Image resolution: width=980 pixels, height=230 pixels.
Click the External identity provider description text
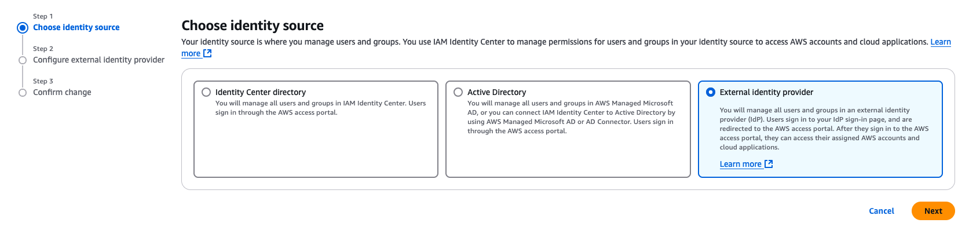(824, 129)
